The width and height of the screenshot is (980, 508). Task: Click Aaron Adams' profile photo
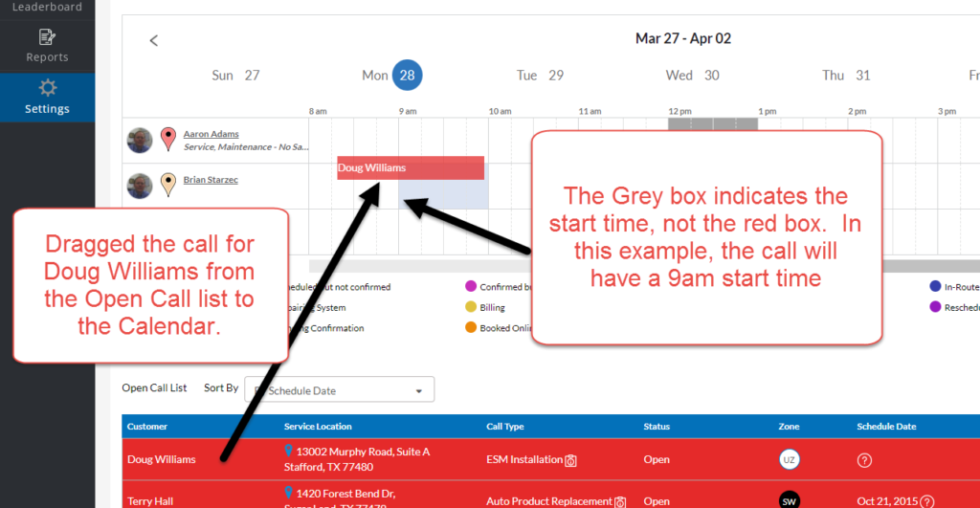(140, 141)
